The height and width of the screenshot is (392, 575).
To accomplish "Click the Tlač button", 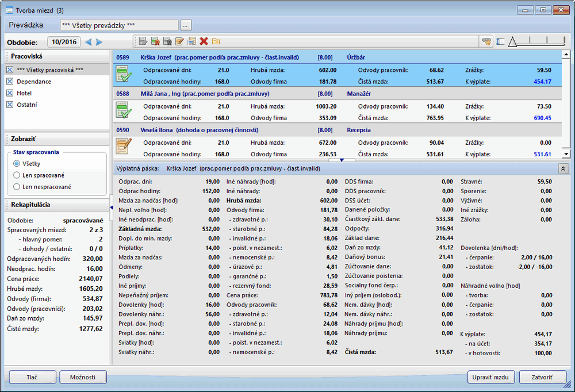I will pos(32,377).
